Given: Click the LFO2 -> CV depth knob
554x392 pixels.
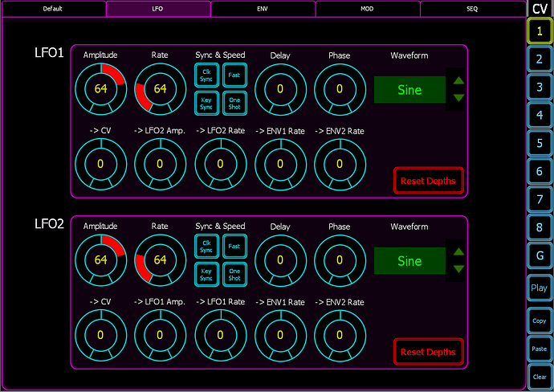Looking at the screenshot, I should click(x=101, y=336).
